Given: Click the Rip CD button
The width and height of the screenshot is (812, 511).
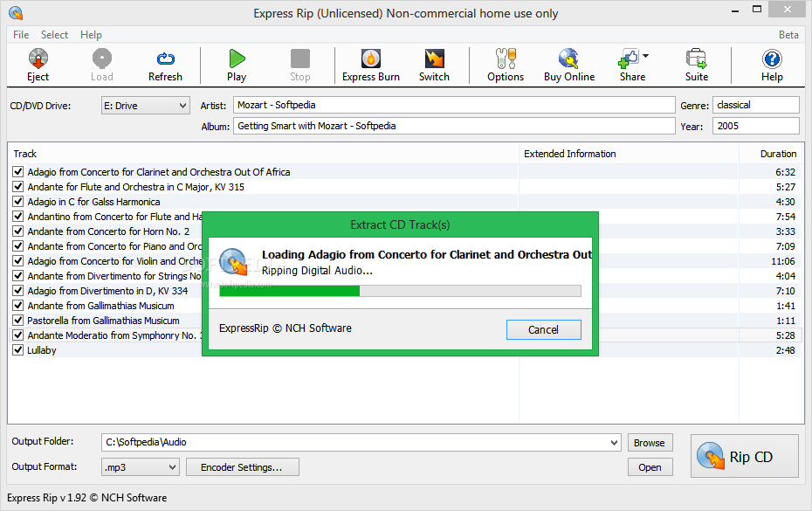Looking at the screenshot, I should click(x=745, y=456).
